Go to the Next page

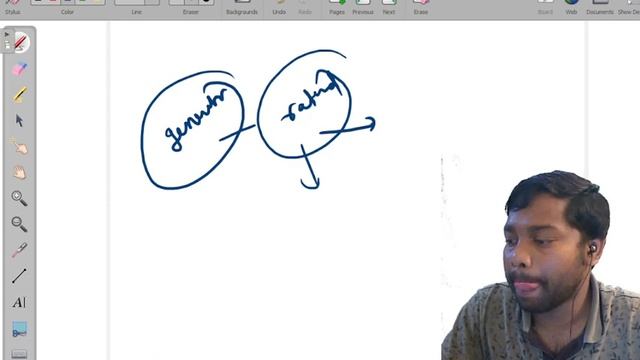click(389, 7)
